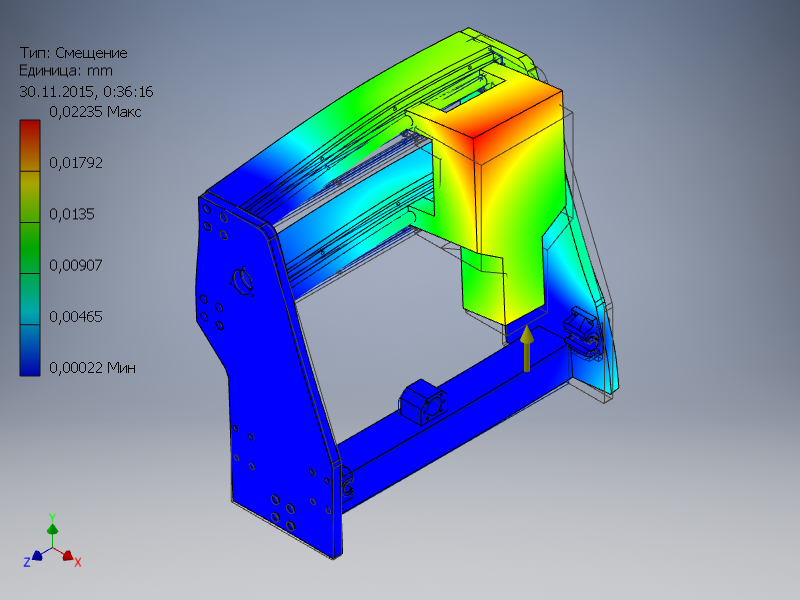Click the '0,02235 Макс' maximum value label

[95, 112]
